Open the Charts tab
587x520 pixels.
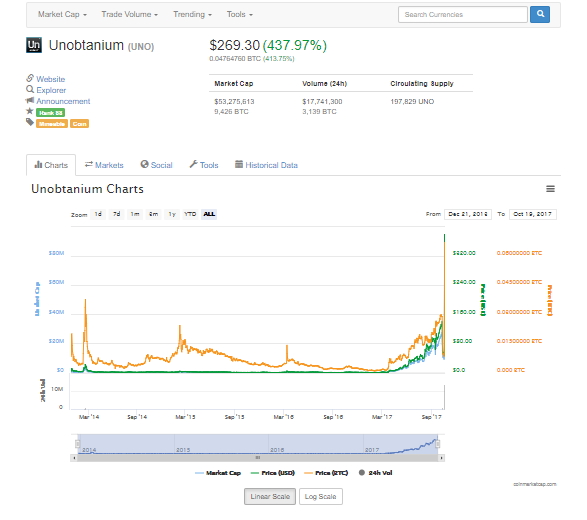click(51, 165)
